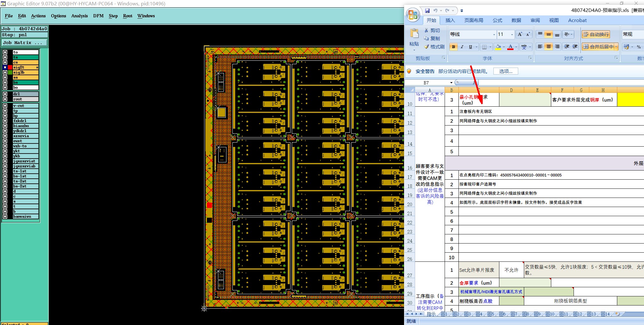Toggle Italic formatting
The image size is (644, 325).
462,47
